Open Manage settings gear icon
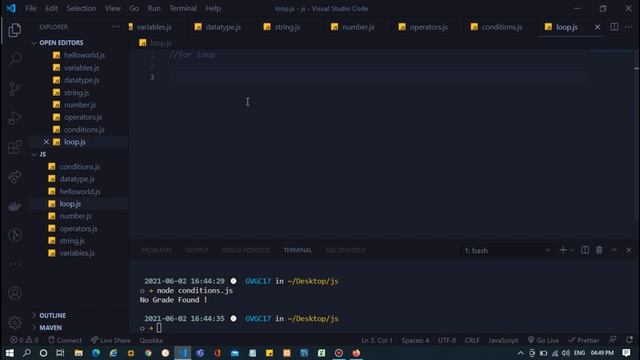The image size is (640, 360). 15,322
